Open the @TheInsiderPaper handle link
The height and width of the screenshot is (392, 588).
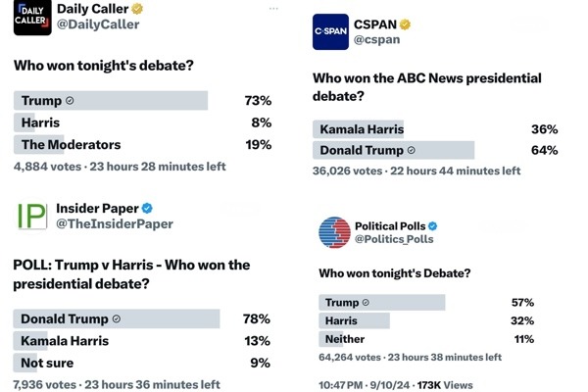pos(115,224)
